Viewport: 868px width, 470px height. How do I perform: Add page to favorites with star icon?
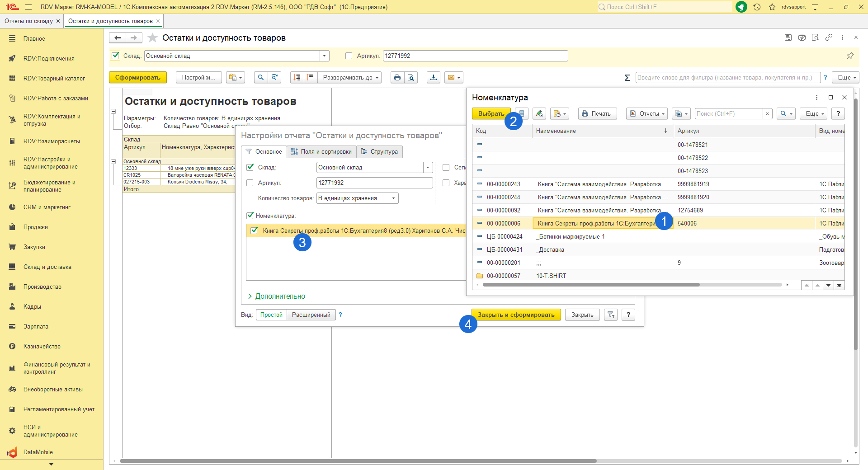click(x=153, y=38)
